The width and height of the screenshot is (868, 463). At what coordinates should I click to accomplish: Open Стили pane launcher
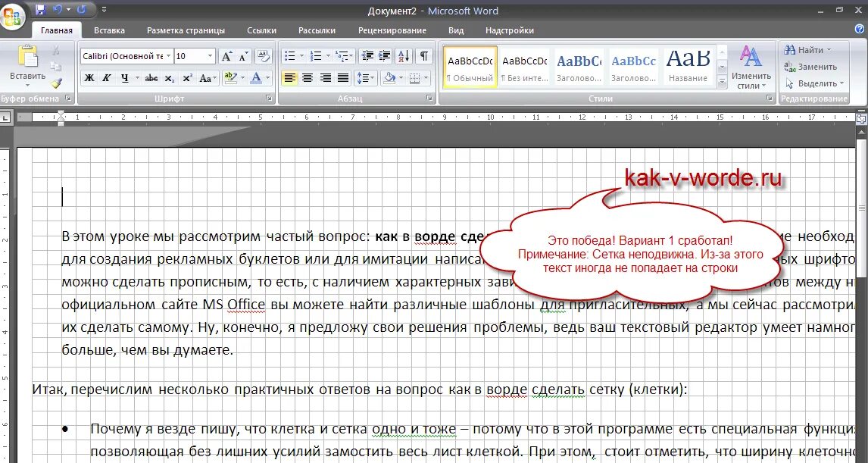[x=770, y=98]
